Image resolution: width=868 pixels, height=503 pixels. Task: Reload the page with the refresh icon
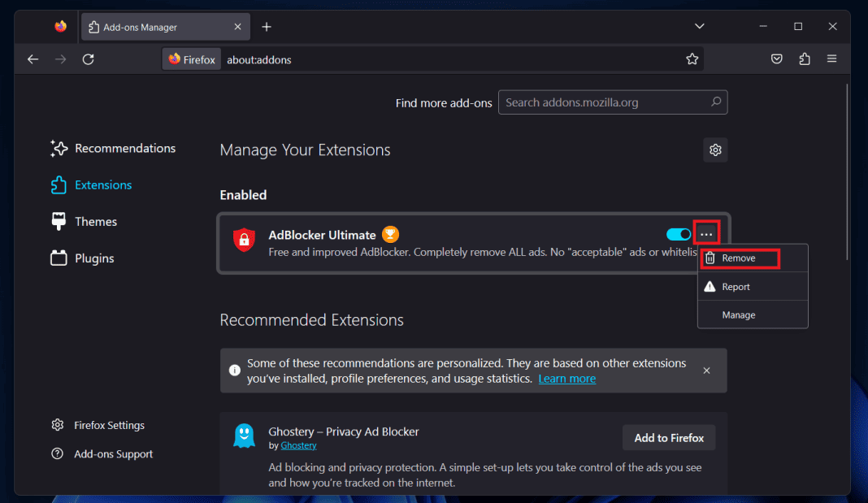pyautogui.click(x=89, y=59)
